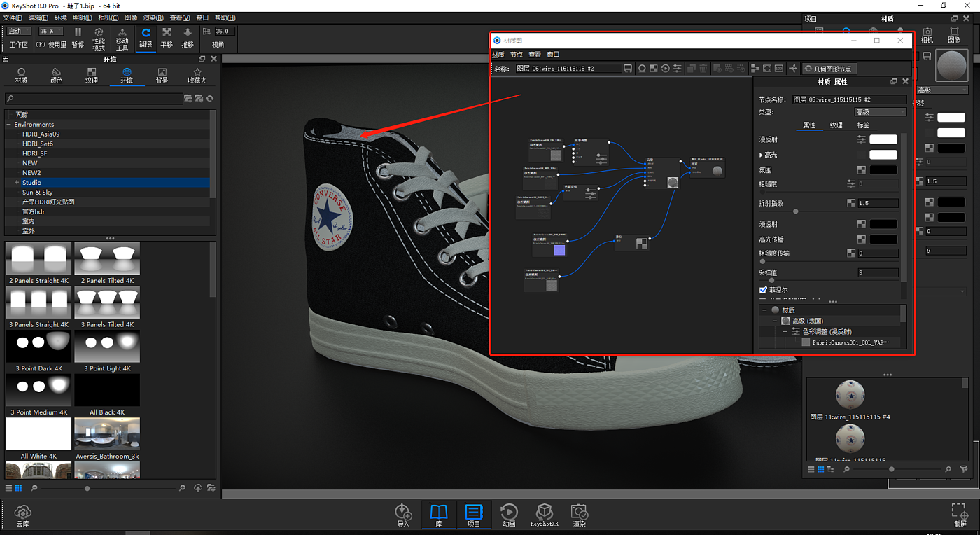Open the material Type (类型) dropdown
The image size is (980, 535).
coord(880,112)
